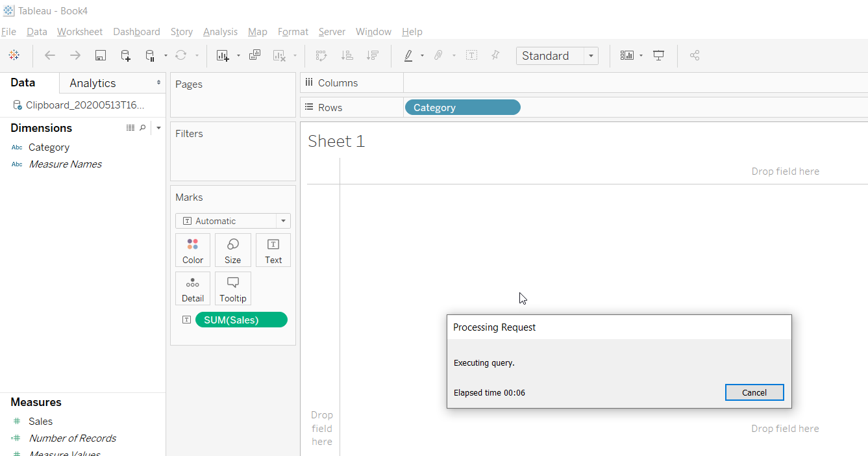Click the Find Field magnifier icon
Image resolution: width=868 pixels, height=456 pixels.
(x=143, y=128)
